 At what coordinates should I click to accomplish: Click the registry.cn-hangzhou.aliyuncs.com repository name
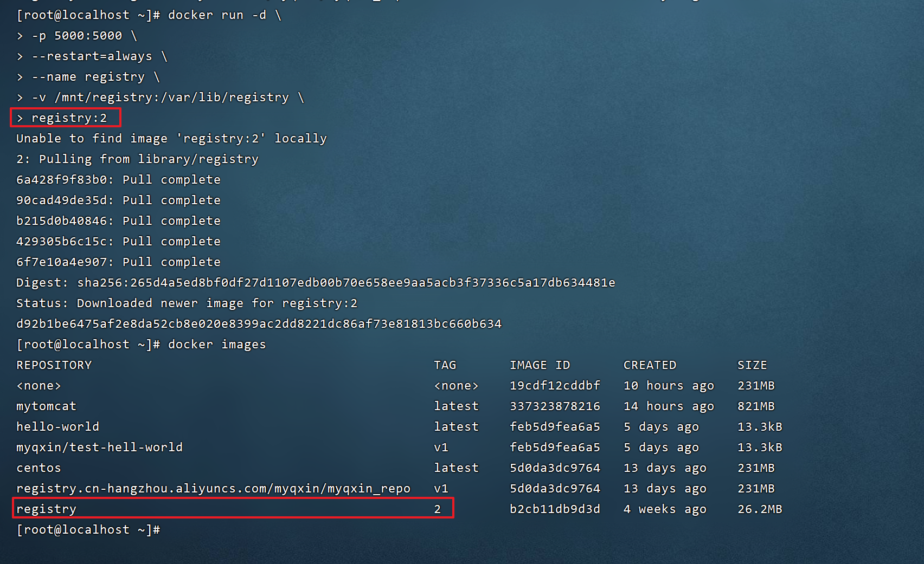click(x=214, y=489)
